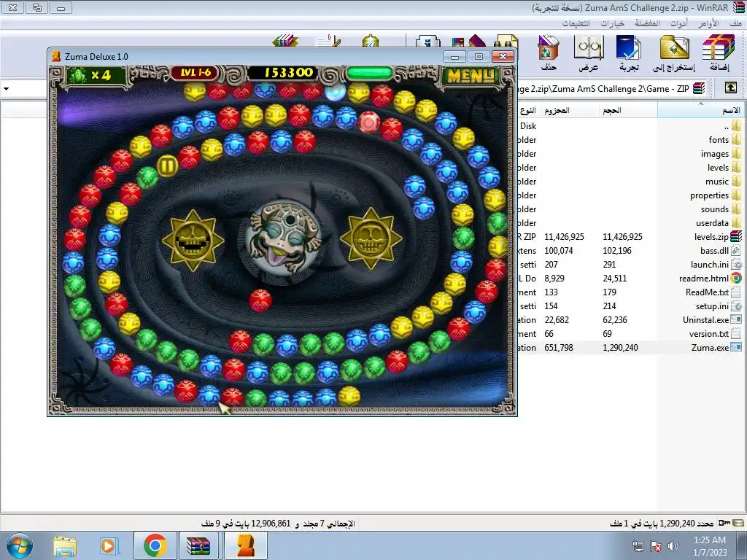Open the File (ملف) menu
The width and height of the screenshot is (747, 560).
tap(735, 23)
